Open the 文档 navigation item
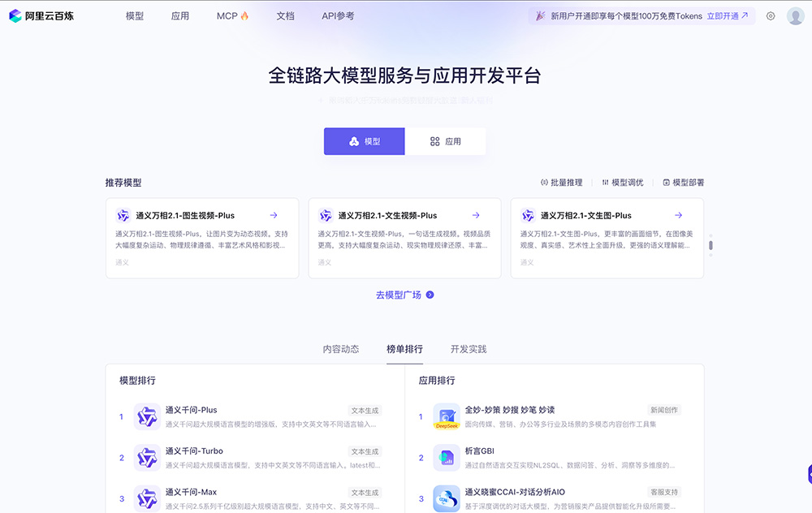This screenshot has width=812, height=513. [x=285, y=16]
